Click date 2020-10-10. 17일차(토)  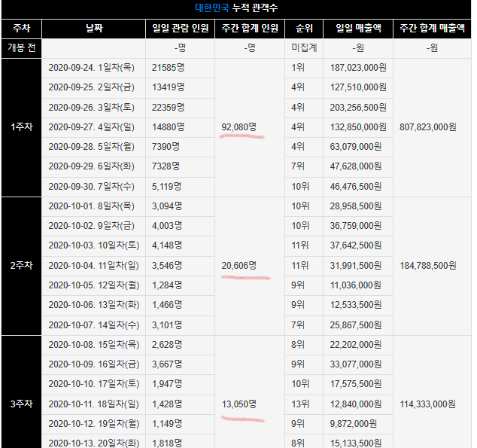[x=94, y=384]
